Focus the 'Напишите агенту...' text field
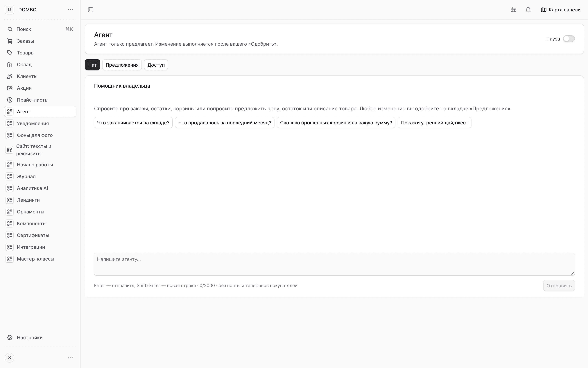588x368 pixels. pos(334,264)
